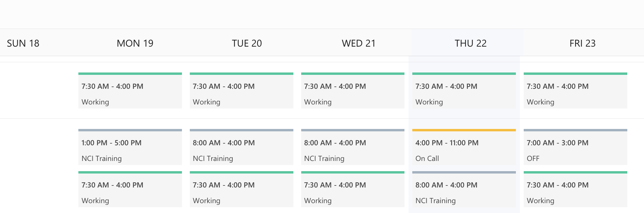
Task: Open Tuesday's NCI Training shift
Action: coord(241,150)
